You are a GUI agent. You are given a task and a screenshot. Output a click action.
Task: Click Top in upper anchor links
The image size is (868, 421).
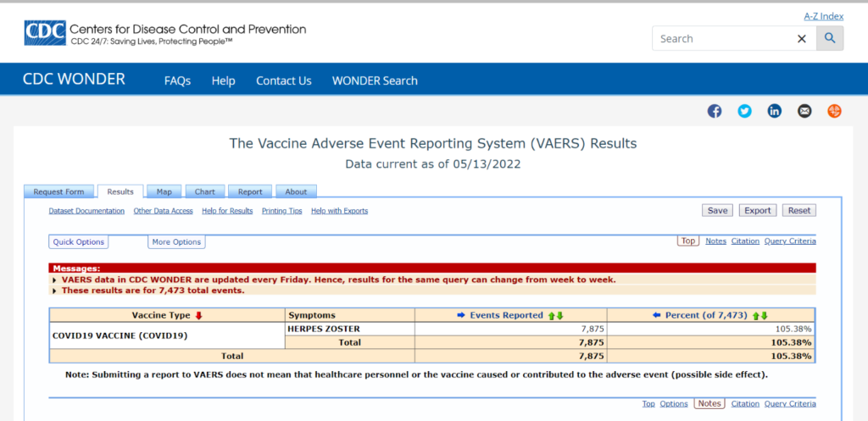[x=688, y=241]
